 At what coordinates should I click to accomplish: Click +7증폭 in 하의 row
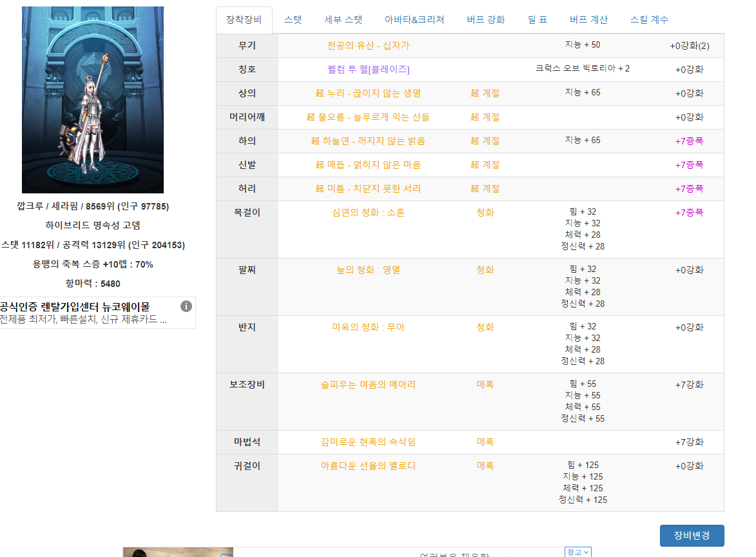[x=690, y=141]
